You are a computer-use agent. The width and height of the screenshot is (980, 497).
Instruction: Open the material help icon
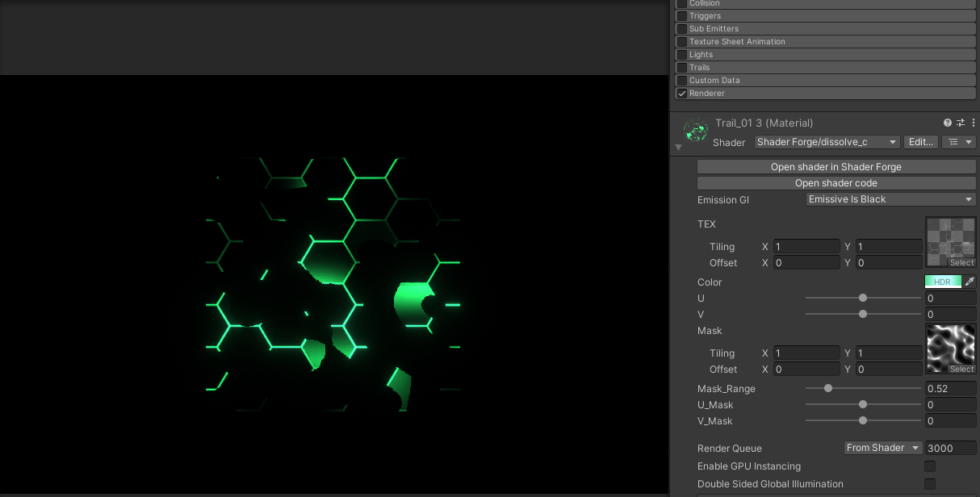pyautogui.click(x=947, y=123)
